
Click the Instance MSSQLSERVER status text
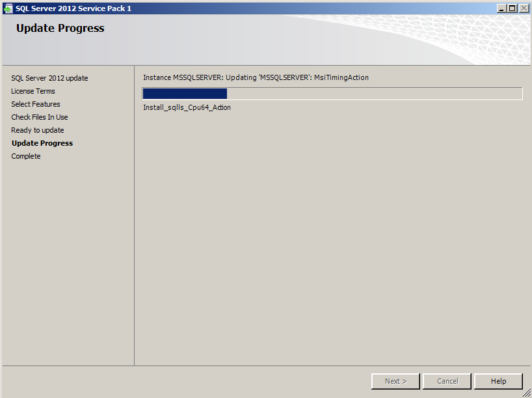[x=256, y=77]
